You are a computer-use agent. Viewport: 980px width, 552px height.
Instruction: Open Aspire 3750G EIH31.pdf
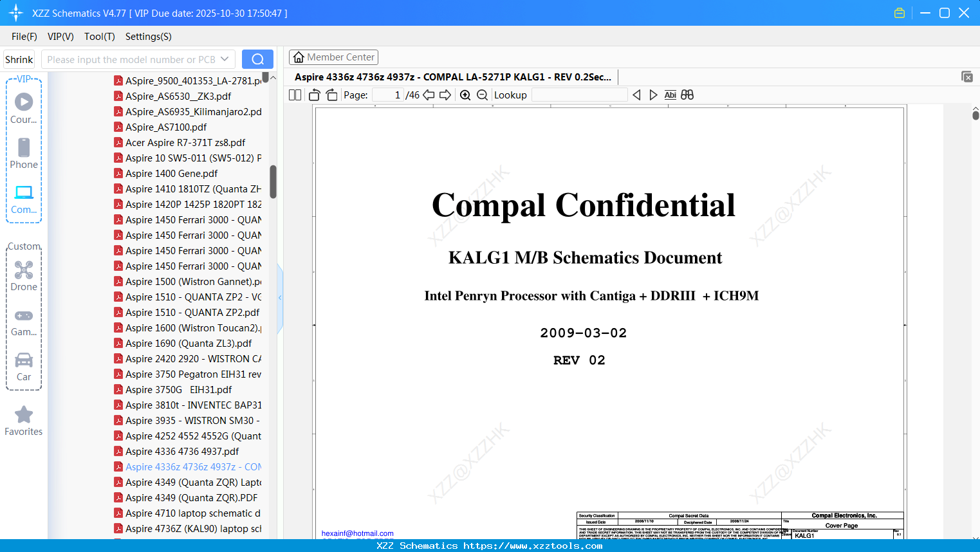click(x=172, y=390)
